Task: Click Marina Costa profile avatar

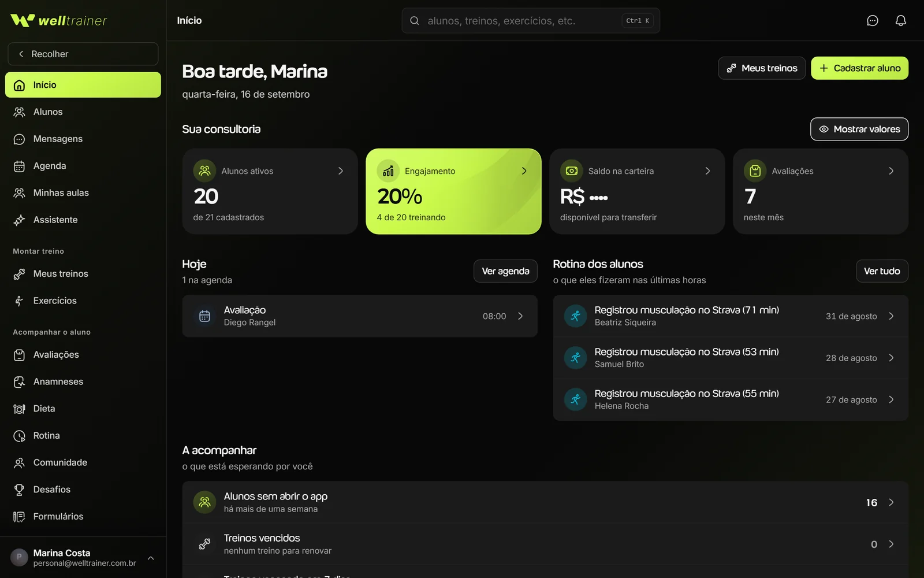Action: point(19,557)
